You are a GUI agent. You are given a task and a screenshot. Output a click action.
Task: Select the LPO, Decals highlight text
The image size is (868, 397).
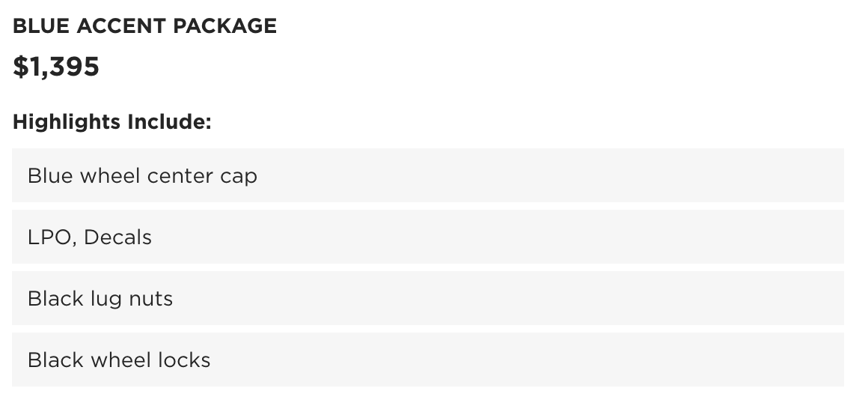(x=90, y=237)
